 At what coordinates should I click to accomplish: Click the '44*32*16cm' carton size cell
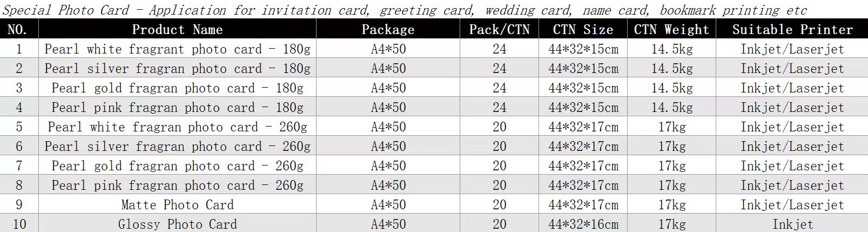pyautogui.click(x=583, y=224)
